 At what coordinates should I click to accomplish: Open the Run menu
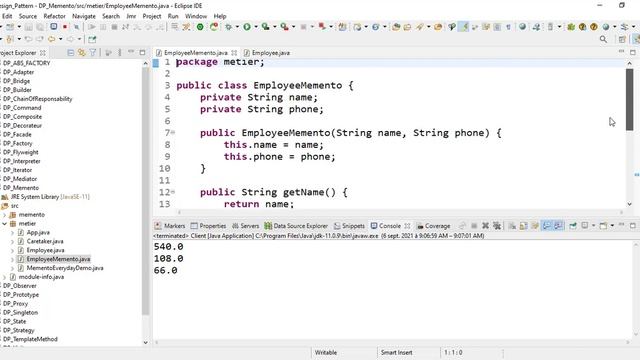click(x=173, y=16)
